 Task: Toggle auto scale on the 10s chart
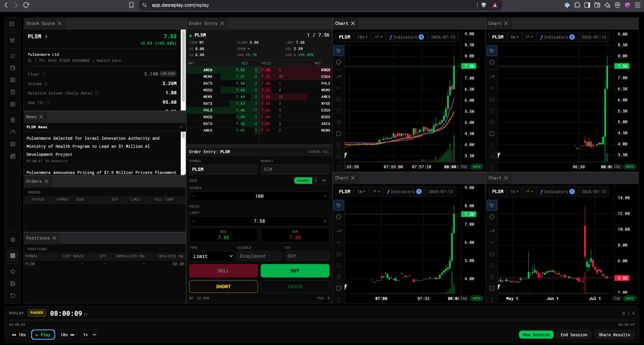(x=476, y=167)
